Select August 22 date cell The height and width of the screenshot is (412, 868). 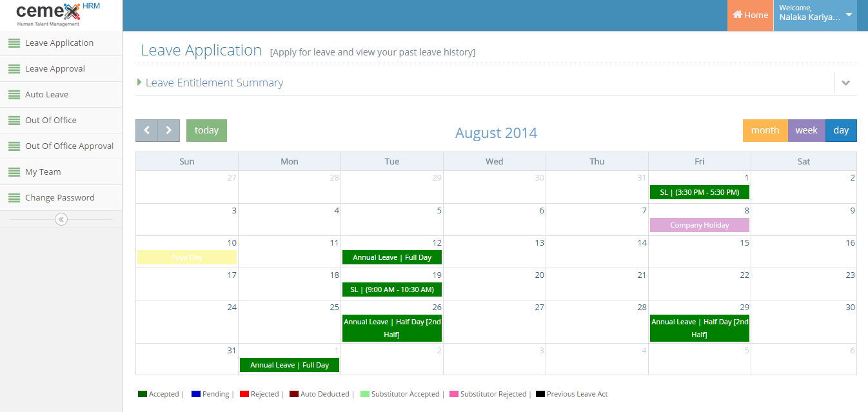(x=700, y=284)
